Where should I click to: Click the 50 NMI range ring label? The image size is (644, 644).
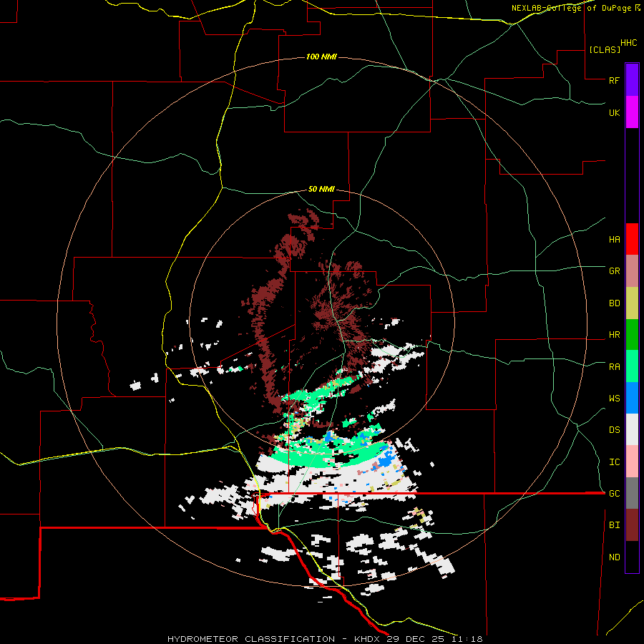pyautogui.click(x=321, y=190)
